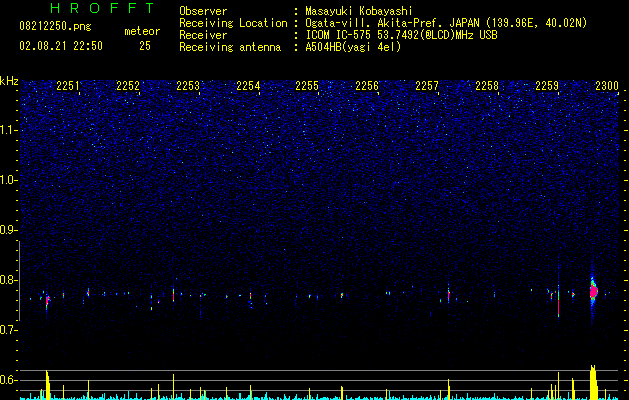This screenshot has width=629, height=400.
Task: Select observer name Masayuki Kobayashi
Action: click(x=359, y=11)
